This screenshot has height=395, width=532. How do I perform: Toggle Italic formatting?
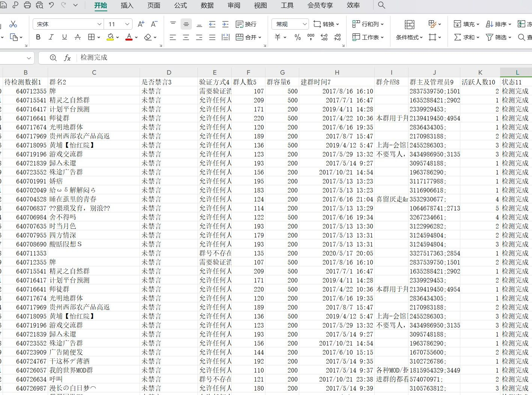click(x=51, y=37)
